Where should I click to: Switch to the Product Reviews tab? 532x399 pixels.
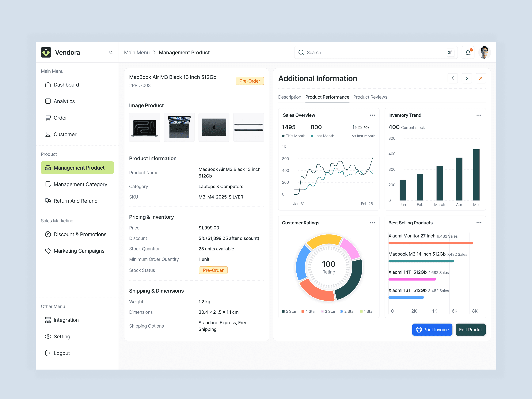pos(370,97)
